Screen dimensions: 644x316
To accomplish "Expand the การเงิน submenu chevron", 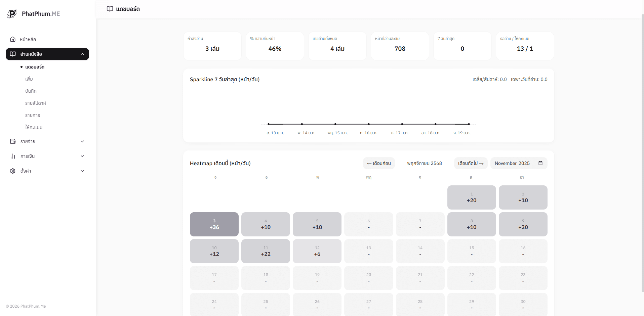I will point(82,156).
